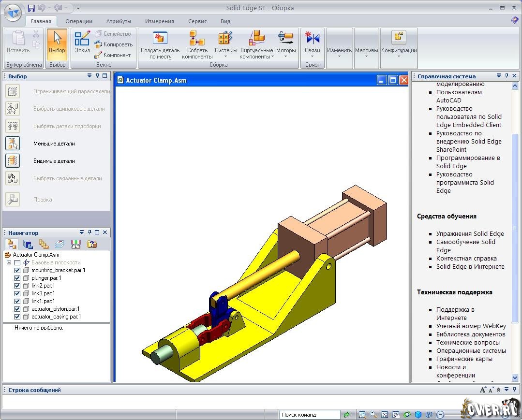522x420 pixels.
Task: Toggle plunger.par:1 checkbox
Action: 17,278
